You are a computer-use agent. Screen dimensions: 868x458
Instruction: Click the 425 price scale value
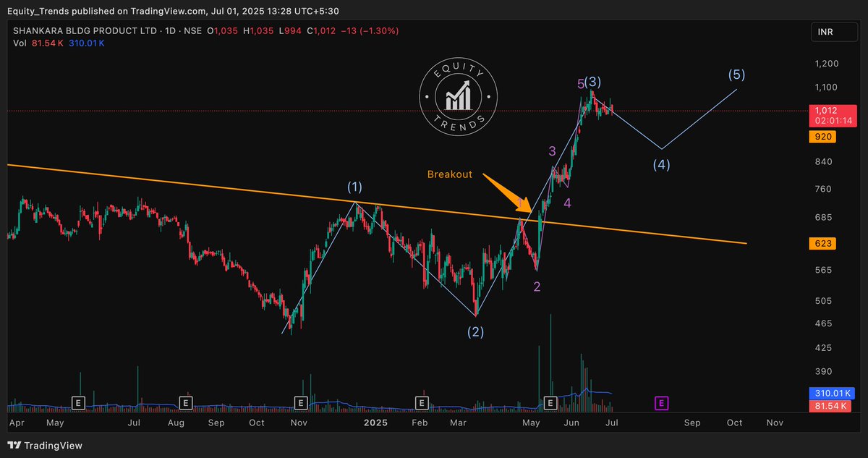coord(824,348)
